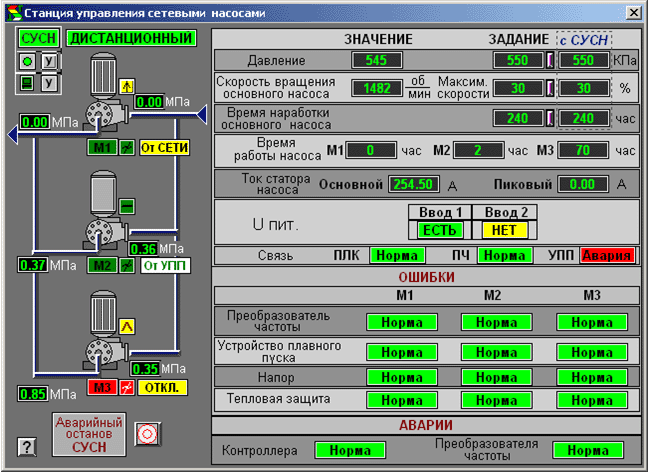Click the pressure value field showing 545

(x=377, y=61)
